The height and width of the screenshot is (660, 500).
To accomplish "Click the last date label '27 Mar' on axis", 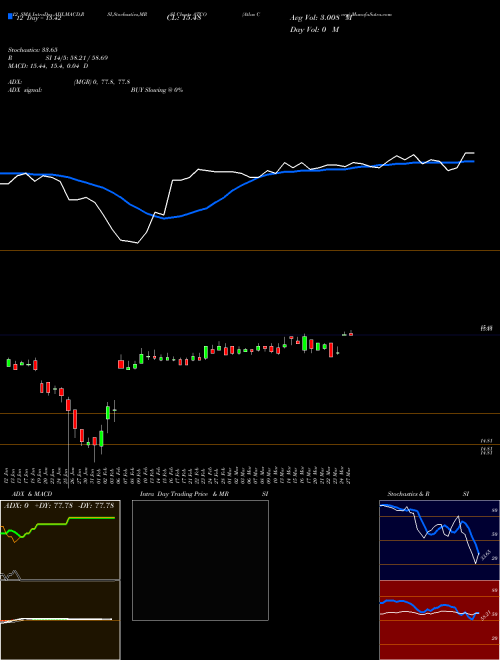I will tap(349, 475).
